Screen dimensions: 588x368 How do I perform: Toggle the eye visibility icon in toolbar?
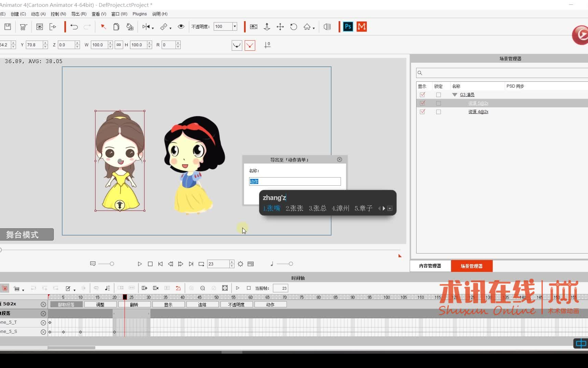click(181, 27)
